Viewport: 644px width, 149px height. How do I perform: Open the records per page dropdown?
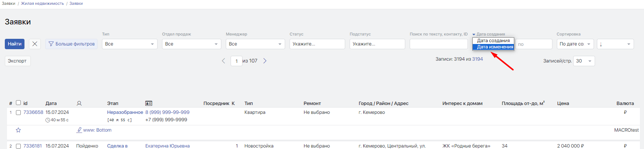point(584,61)
